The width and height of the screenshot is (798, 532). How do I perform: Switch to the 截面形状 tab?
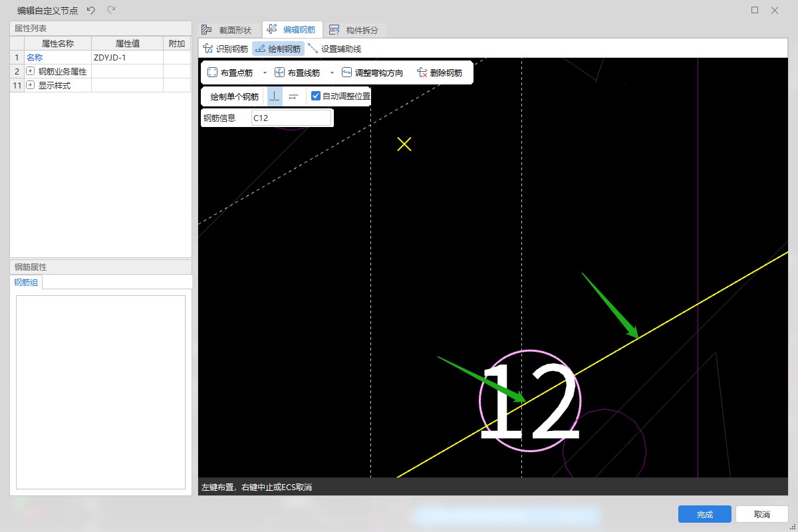click(227, 30)
